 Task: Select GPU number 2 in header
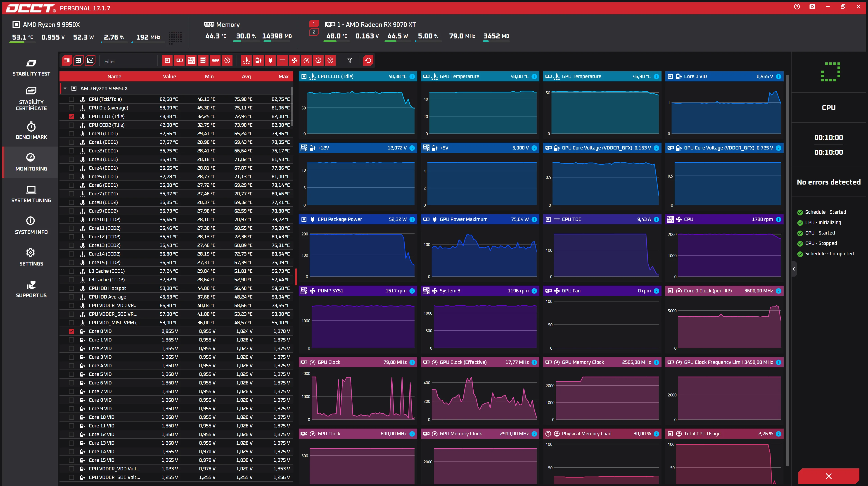(314, 32)
